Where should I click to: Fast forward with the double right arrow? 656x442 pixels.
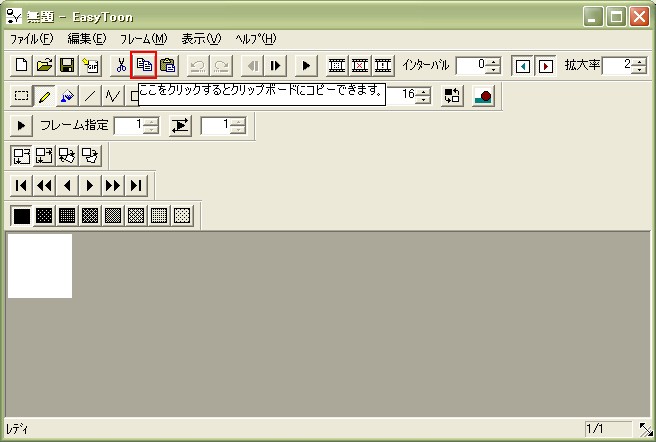coord(113,185)
